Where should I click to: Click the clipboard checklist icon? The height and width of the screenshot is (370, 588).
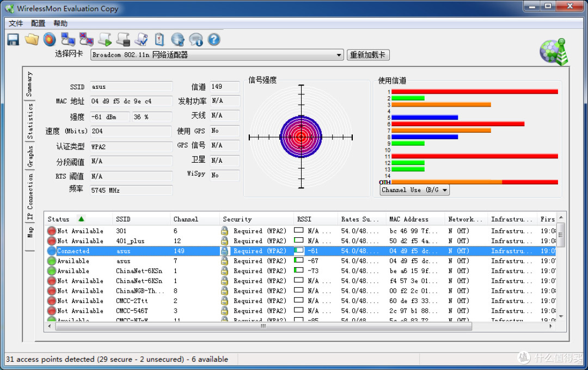160,39
